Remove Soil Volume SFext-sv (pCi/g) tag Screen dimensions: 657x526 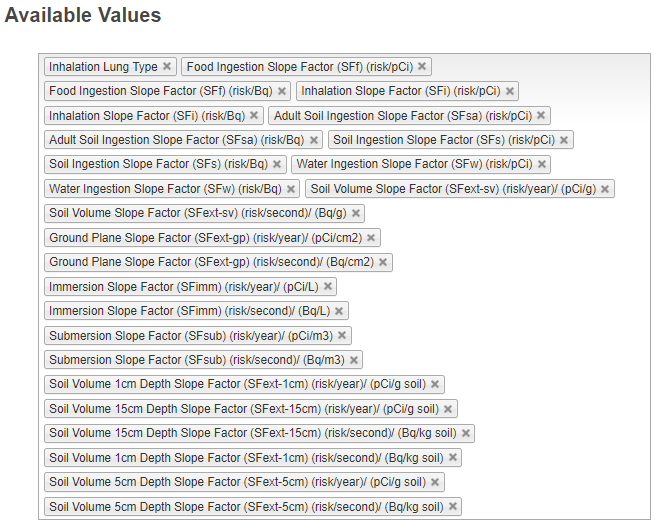[605, 189]
